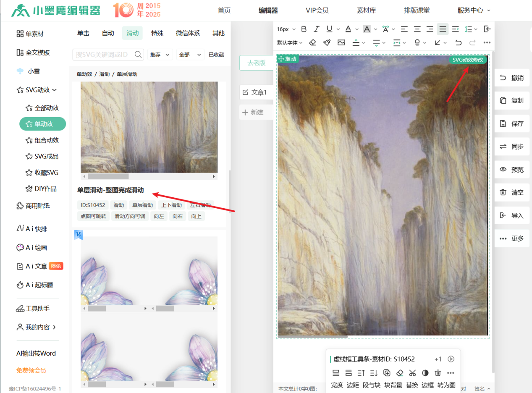The height and width of the screenshot is (393, 532).
Task: Select 单素材 in left sidebar
Action: 30,34
